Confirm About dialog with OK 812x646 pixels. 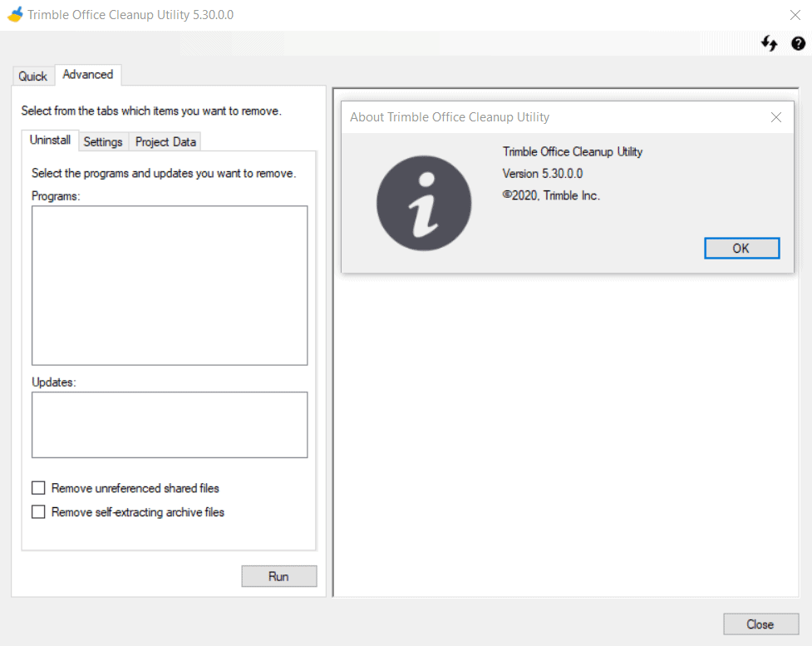741,248
